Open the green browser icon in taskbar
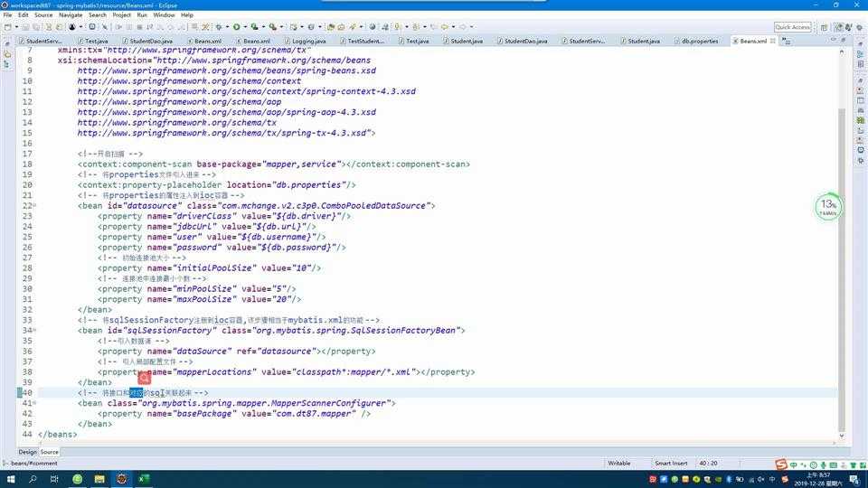This screenshot has height=488, width=868. (x=77, y=479)
